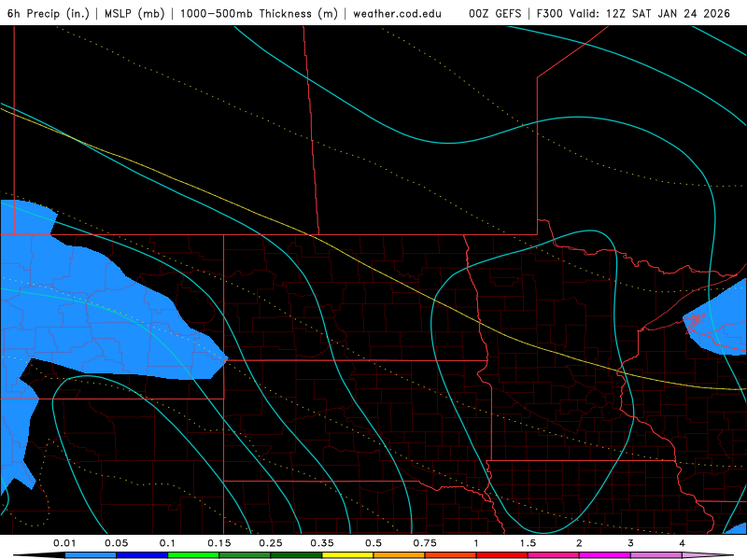Click the '0.25' legend value

pos(271,543)
